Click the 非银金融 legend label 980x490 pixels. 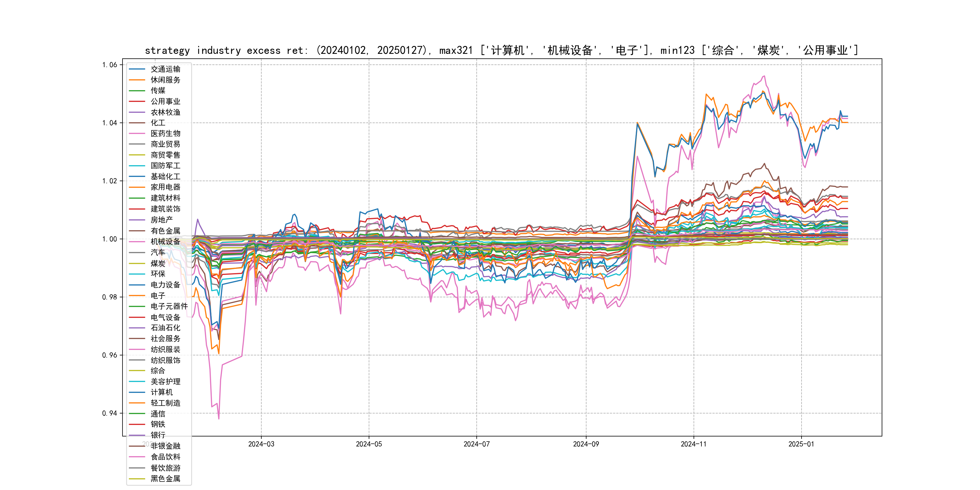(x=165, y=446)
